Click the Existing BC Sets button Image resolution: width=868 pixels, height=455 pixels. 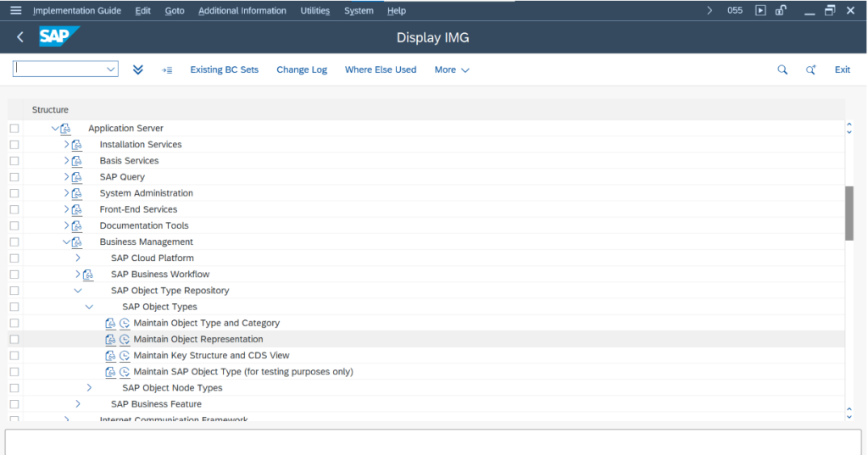click(224, 69)
